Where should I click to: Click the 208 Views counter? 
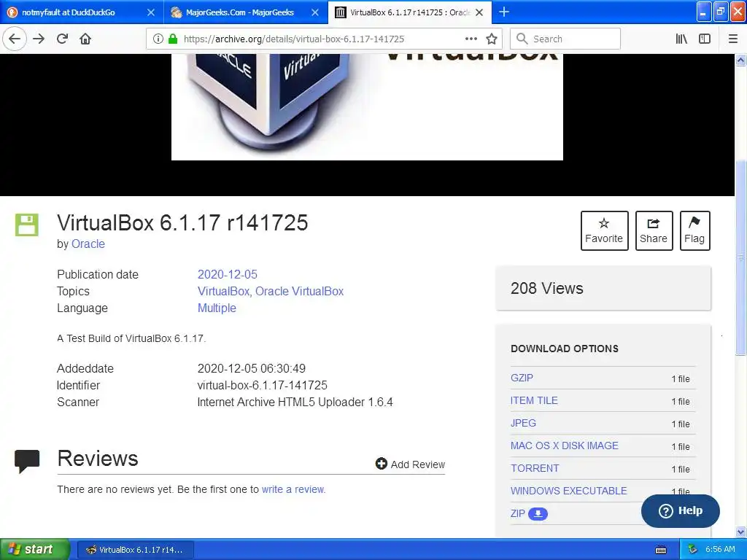(547, 288)
